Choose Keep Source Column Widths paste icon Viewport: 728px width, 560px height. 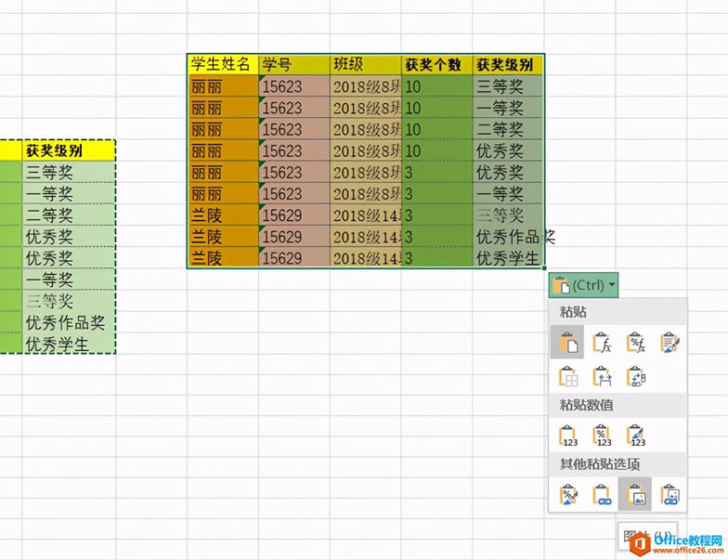coord(602,376)
